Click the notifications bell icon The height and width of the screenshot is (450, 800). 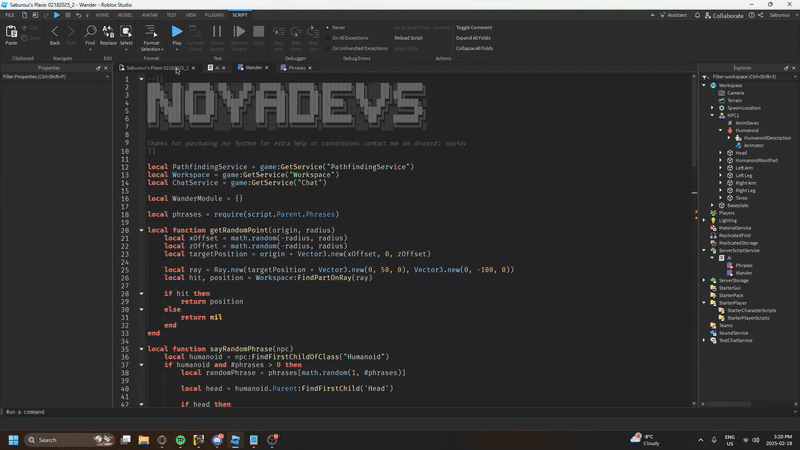[x=697, y=15]
